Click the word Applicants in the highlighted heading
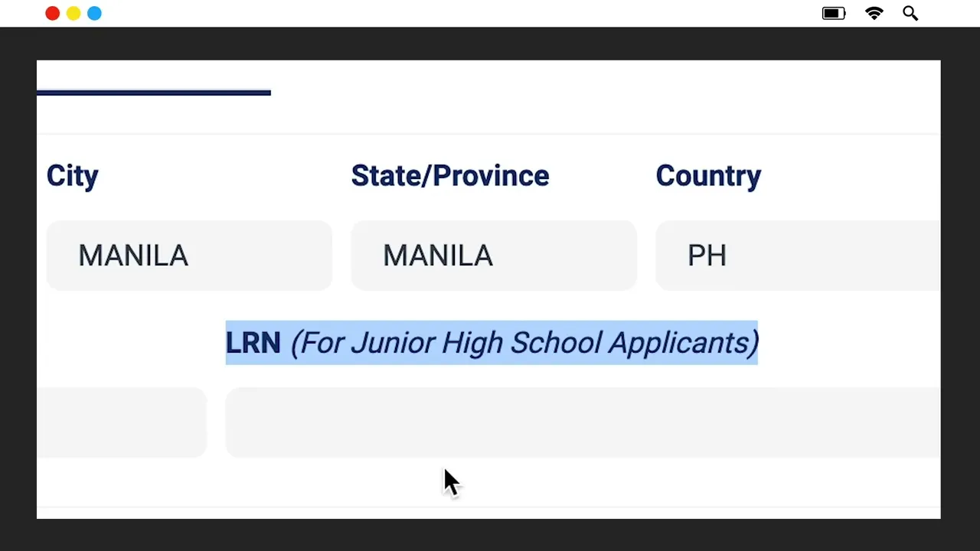Image resolution: width=980 pixels, height=551 pixels. click(678, 343)
